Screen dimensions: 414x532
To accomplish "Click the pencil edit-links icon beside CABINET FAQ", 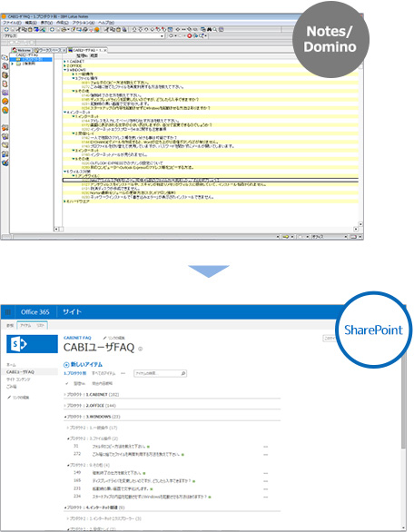I will [x=104, y=338].
